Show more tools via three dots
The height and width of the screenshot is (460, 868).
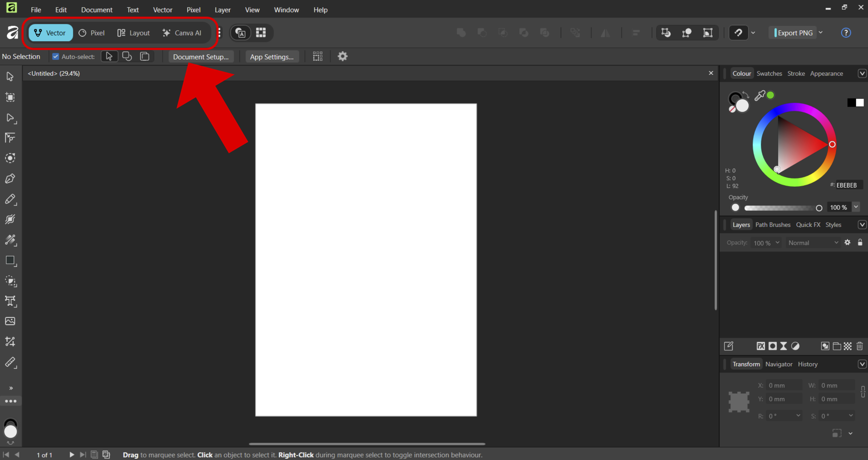[10, 401]
